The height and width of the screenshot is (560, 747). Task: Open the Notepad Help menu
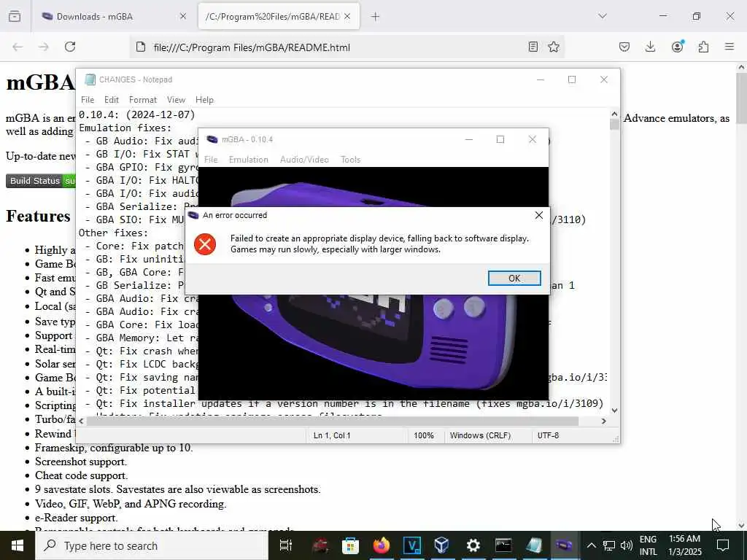[204, 99]
